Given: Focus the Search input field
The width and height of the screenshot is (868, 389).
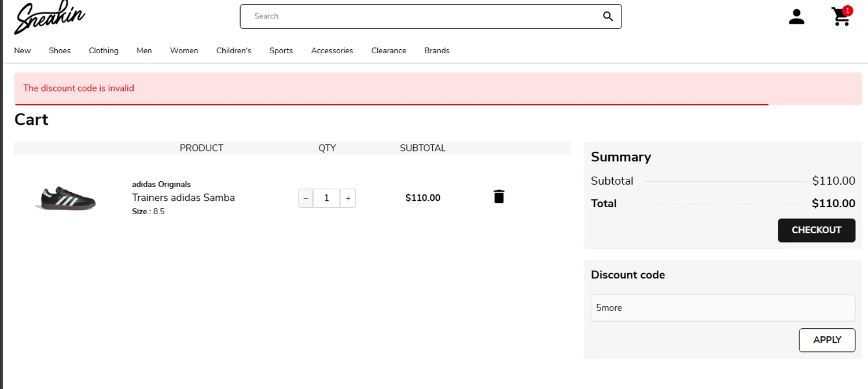Looking at the screenshot, I should tap(431, 16).
